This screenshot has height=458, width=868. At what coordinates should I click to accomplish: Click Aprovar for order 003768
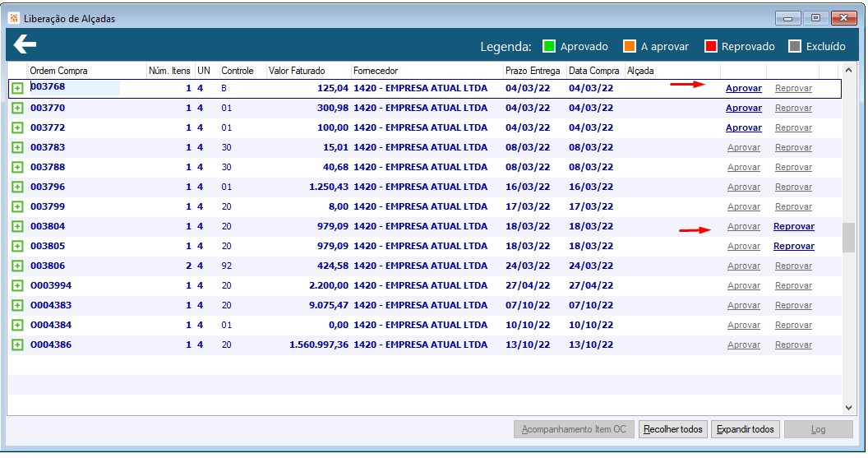click(743, 88)
